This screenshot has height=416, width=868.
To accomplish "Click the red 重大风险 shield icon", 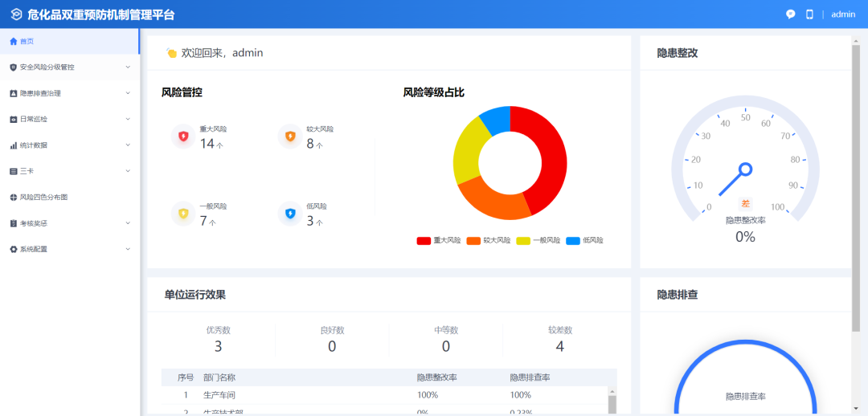I will click(183, 137).
